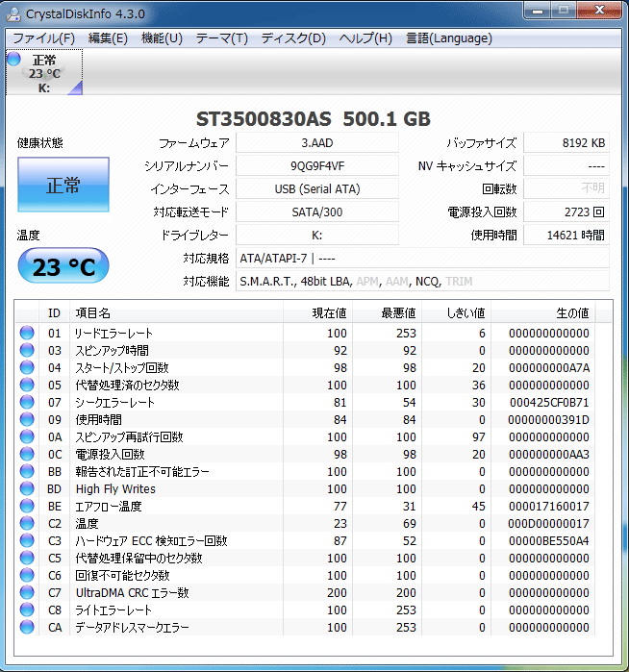Click the status icon for C3 ハードウェア ECC
The width and height of the screenshot is (629, 672).
[27, 540]
